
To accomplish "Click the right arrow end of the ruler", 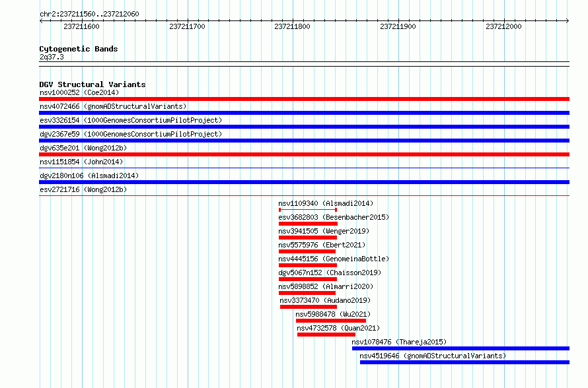I will click(568, 21).
